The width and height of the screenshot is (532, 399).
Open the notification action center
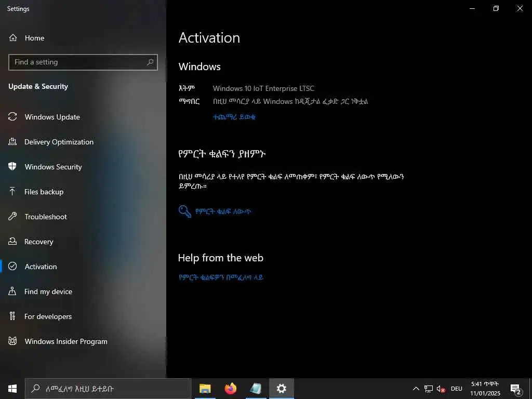[516, 389]
